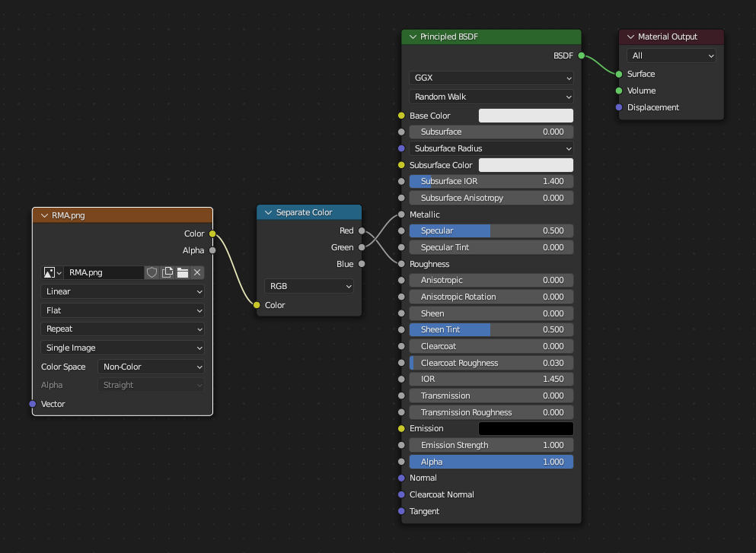Image resolution: width=756 pixels, height=553 pixels.
Task: Open the Flat projection dropdown
Action: coord(123,310)
